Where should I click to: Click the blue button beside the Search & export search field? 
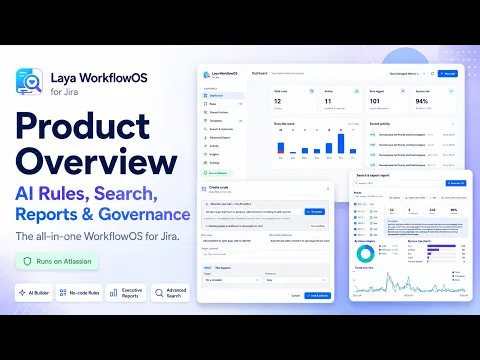pyautogui.click(x=456, y=183)
